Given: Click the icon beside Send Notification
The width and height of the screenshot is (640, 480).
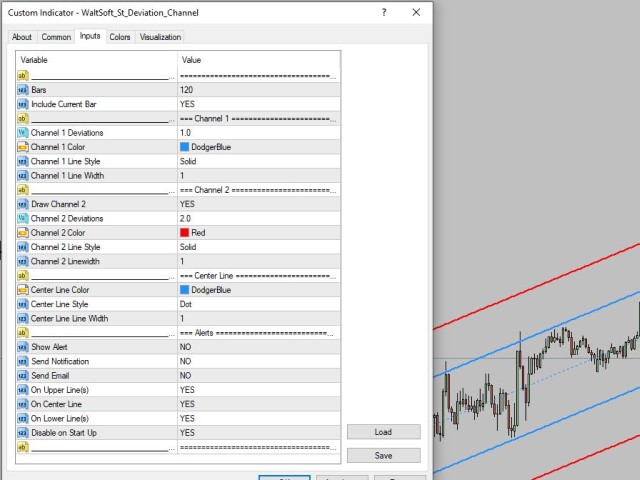Looking at the screenshot, I should (x=23, y=361).
